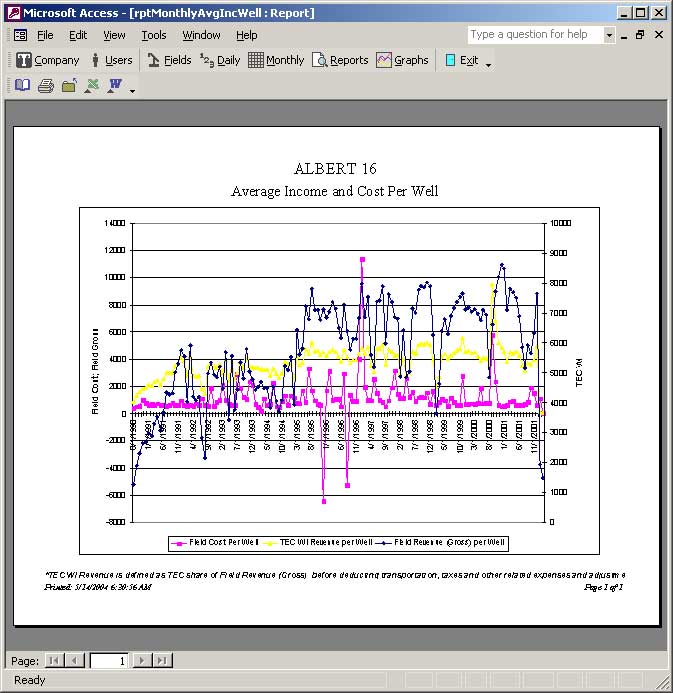Open the View menu
The height and width of the screenshot is (693, 673).
coord(114,35)
